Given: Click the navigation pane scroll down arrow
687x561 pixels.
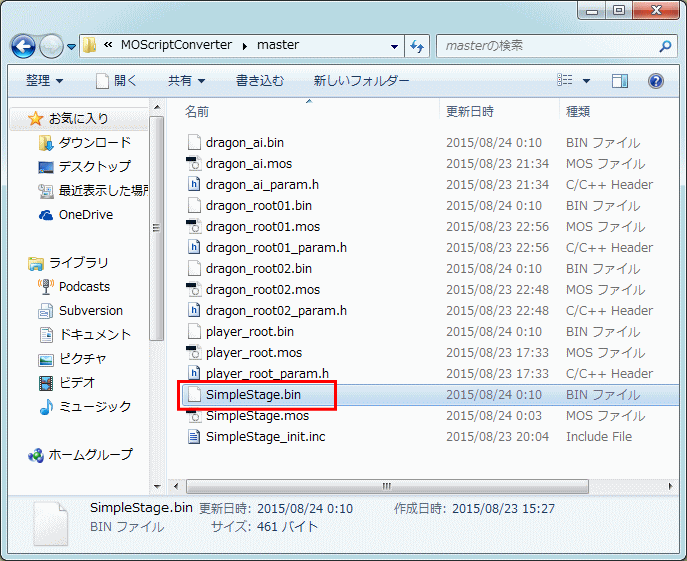Looking at the screenshot, I should click(157, 486).
